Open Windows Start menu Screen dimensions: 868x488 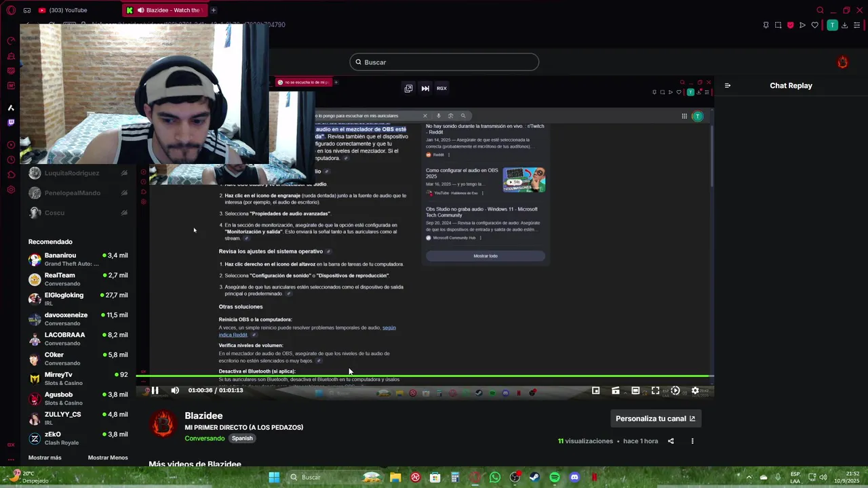tap(274, 477)
